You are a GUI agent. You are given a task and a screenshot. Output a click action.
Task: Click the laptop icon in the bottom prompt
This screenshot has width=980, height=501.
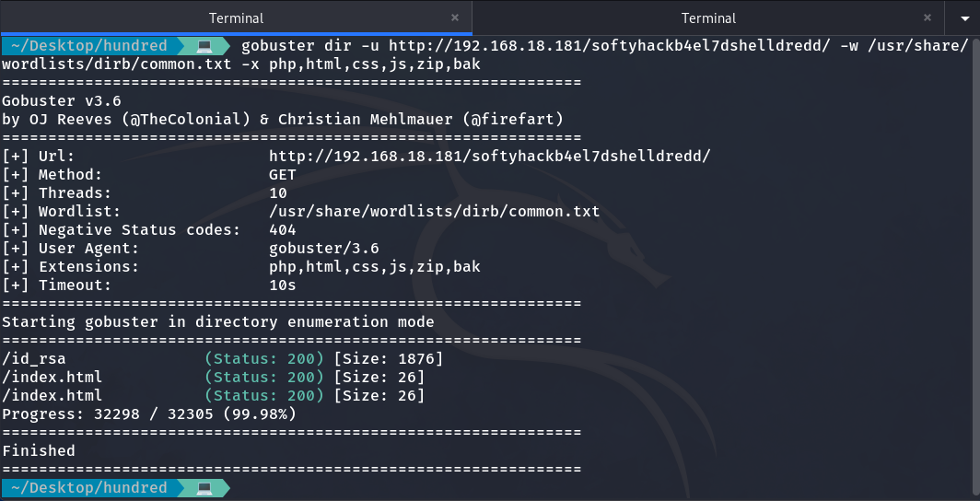[x=204, y=488]
